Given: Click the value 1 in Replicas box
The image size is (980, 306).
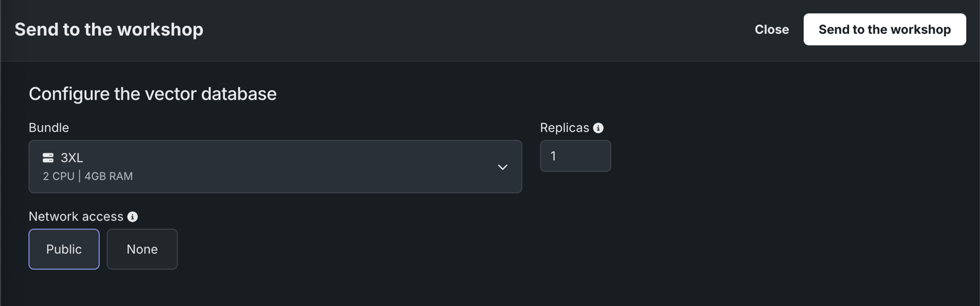Looking at the screenshot, I should coord(553,156).
